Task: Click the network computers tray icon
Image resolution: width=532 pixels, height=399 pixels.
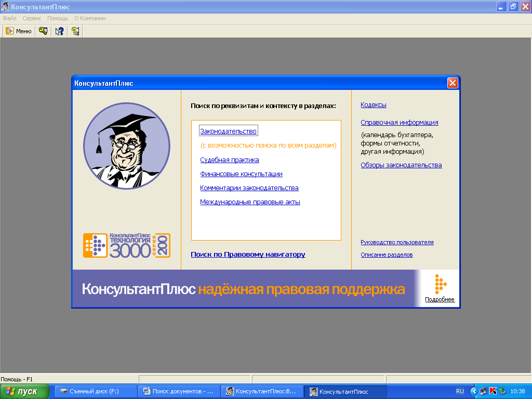Action: point(484,392)
